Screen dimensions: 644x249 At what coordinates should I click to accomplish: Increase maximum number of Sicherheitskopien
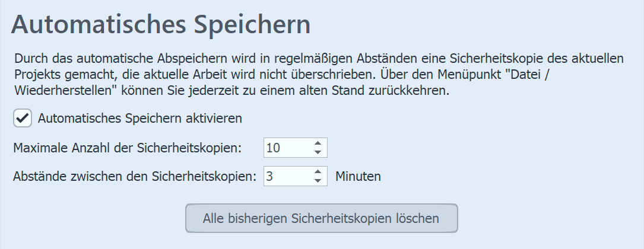(318, 143)
